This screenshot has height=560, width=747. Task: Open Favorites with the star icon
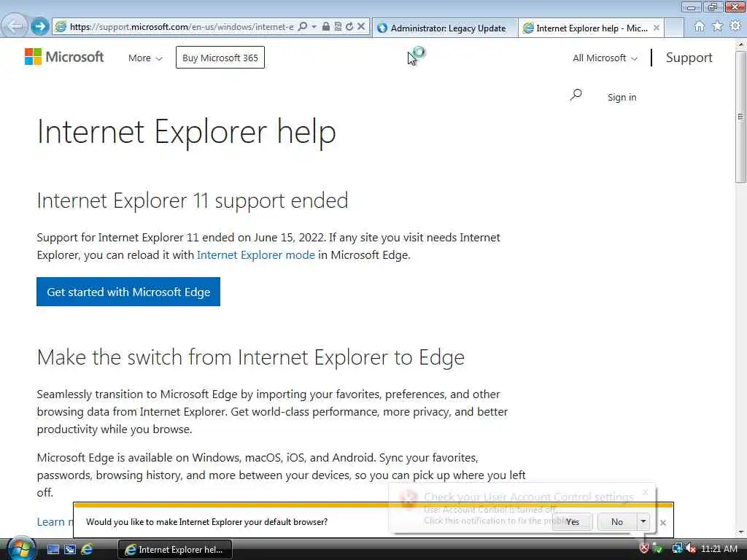[718, 27]
